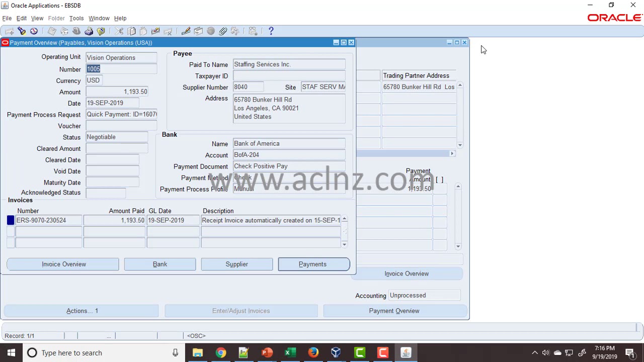Click the Attachments paperclip icon
644x362 pixels.
pos(223,31)
